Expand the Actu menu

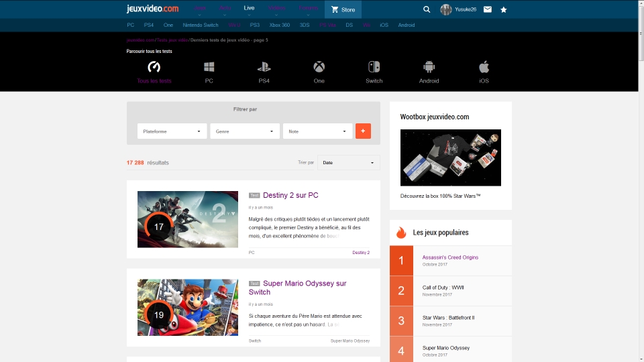click(225, 8)
